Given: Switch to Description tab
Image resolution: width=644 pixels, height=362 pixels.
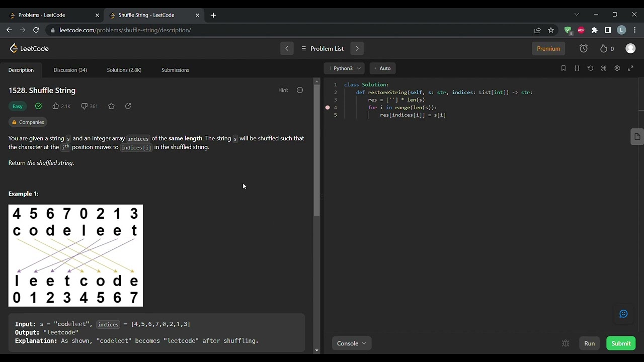Looking at the screenshot, I should [x=21, y=70].
